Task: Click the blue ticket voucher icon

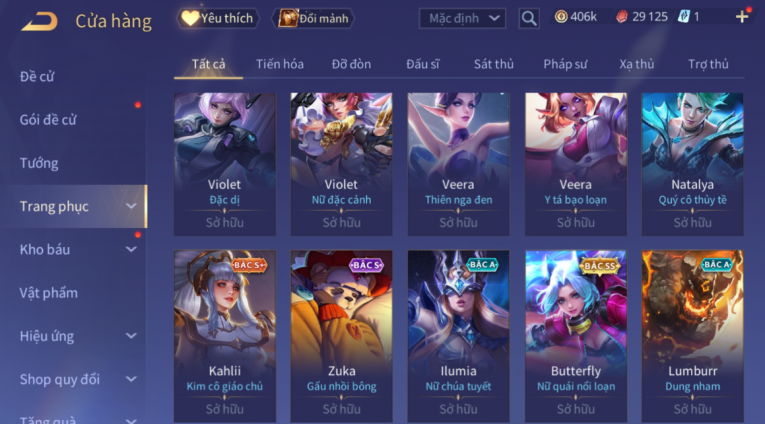Action: 684,17
